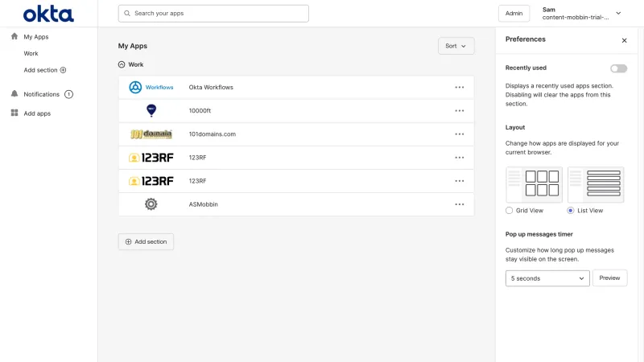Choose the List View radio button

pos(571,210)
